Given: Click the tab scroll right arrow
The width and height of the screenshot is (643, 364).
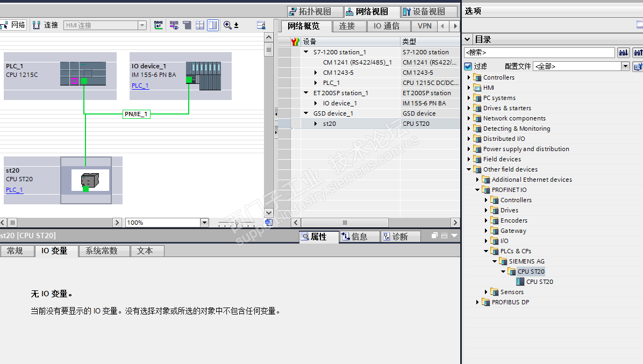Looking at the screenshot, I should pyautogui.click(x=455, y=26).
